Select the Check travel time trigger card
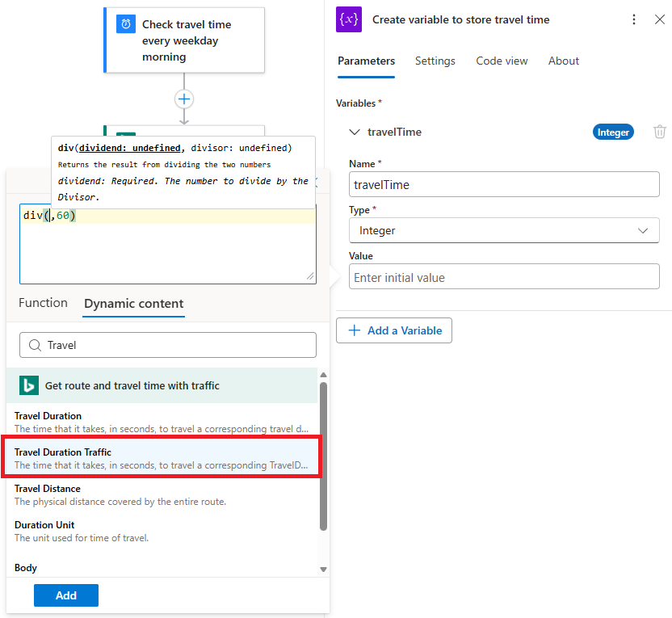The image size is (672, 618). [x=184, y=40]
